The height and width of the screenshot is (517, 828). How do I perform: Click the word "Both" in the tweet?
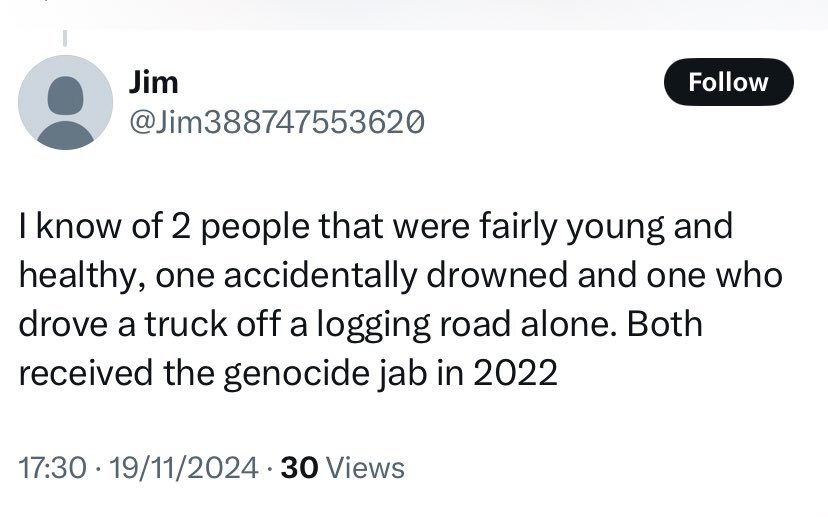tap(665, 325)
